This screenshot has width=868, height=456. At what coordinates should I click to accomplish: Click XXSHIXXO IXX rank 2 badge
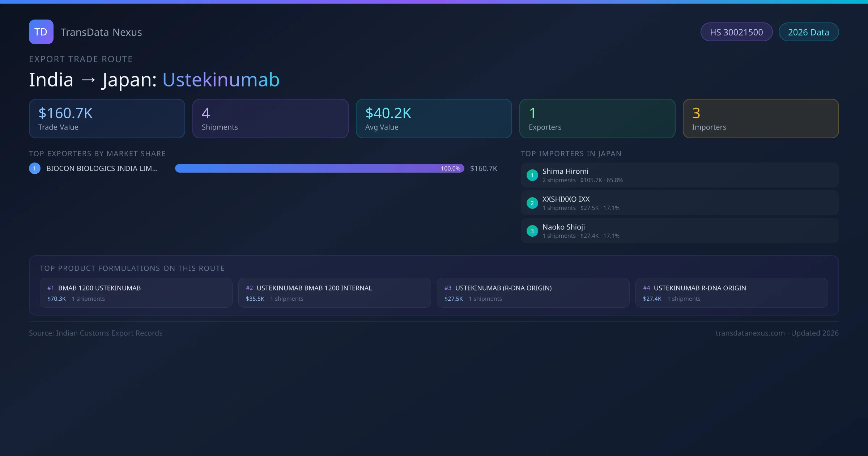(532, 203)
